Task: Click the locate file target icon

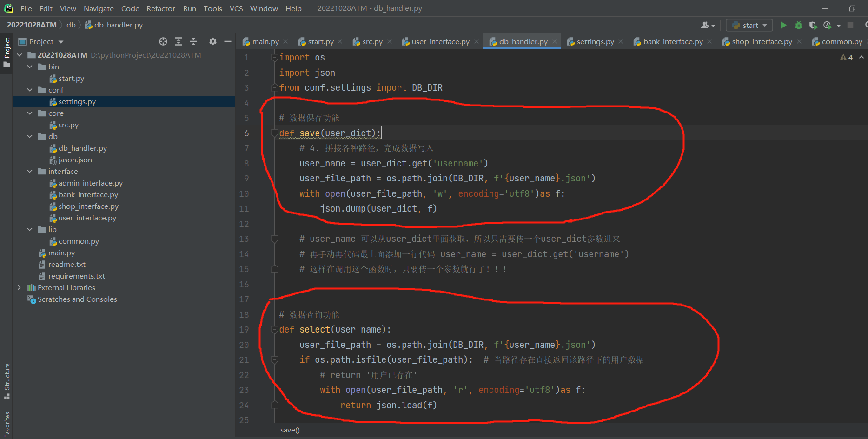Action: 163,41
